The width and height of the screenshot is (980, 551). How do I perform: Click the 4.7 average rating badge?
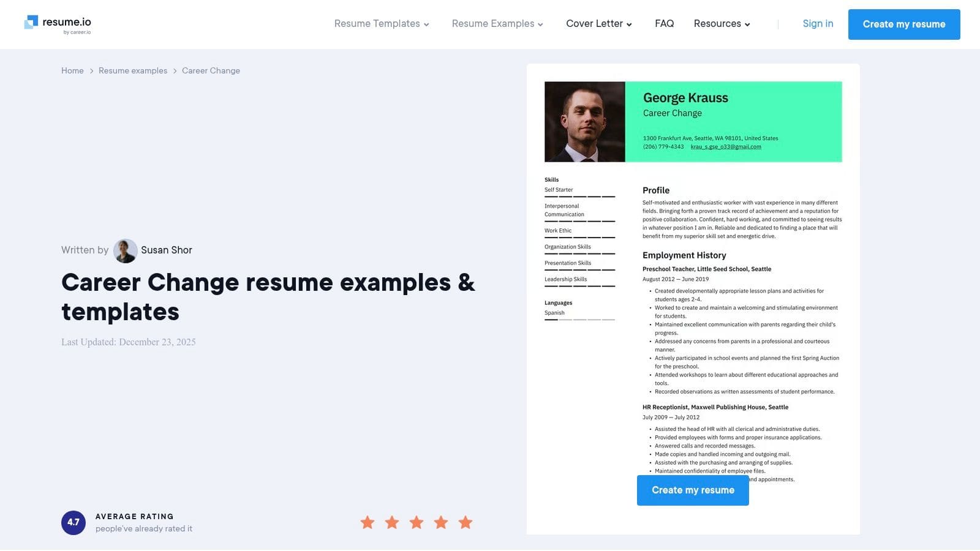(x=73, y=522)
